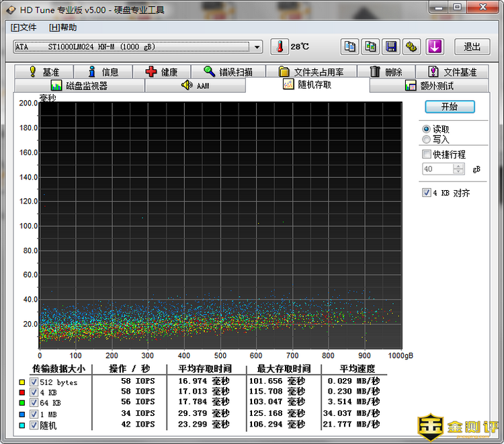Expand the ST1000LM024 drive selection dropdown
Image resolution: width=504 pixels, height=444 pixels.
pos(257,46)
